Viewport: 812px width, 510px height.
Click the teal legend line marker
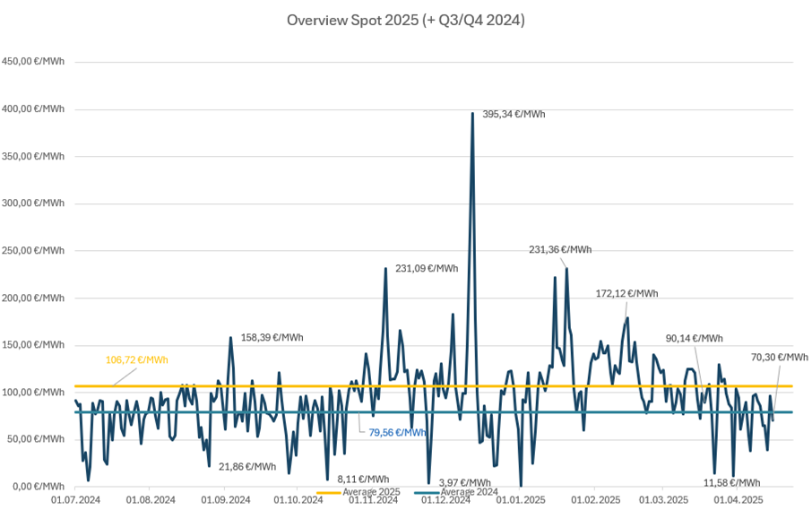coord(427,492)
